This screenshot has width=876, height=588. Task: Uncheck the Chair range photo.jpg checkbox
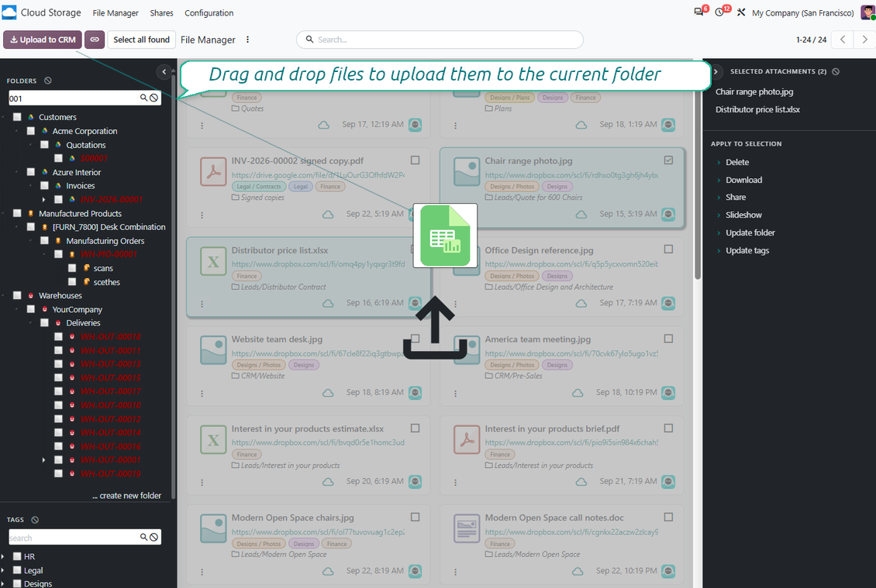[668, 160]
